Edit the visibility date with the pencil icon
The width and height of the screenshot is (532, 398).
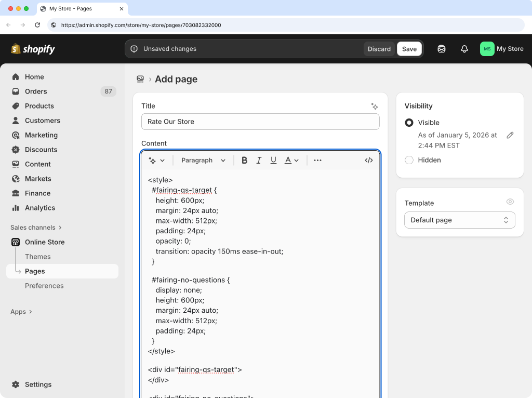point(510,135)
